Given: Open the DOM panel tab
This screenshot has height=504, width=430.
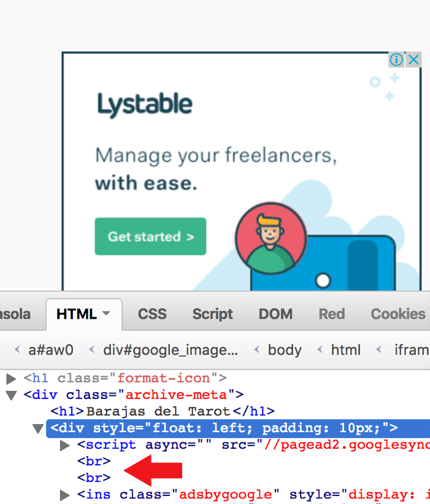Looking at the screenshot, I should tap(275, 314).
